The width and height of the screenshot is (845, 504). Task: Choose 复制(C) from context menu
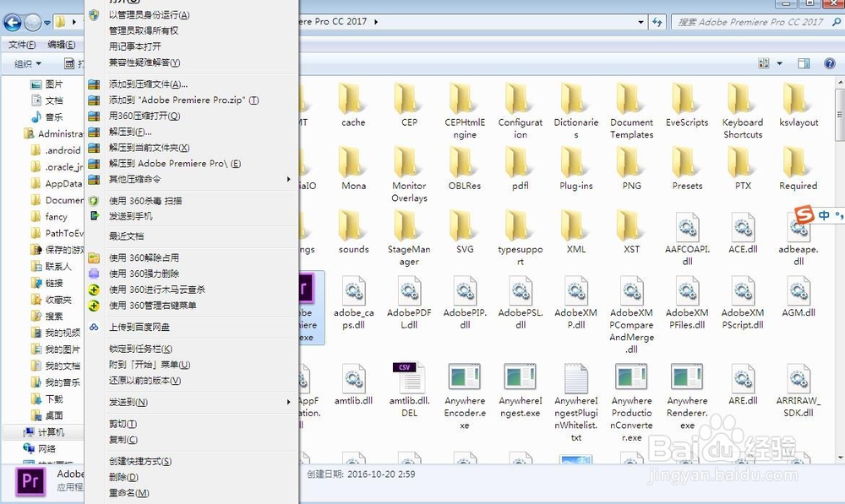click(x=191, y=439)
